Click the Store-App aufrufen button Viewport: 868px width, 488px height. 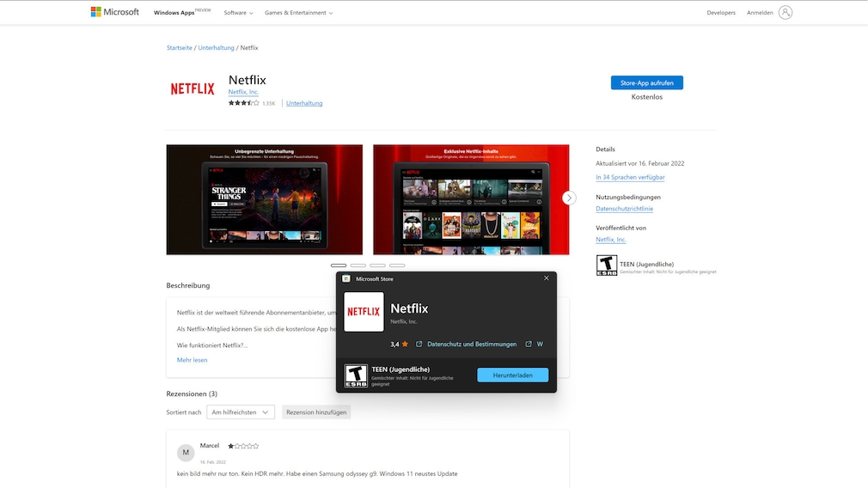point(646,83)
